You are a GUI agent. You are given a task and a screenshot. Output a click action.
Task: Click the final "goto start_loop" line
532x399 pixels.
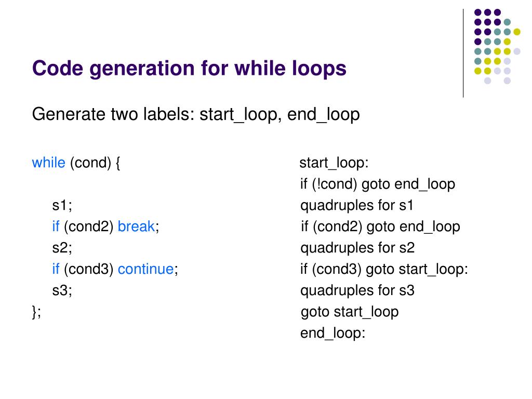(350, 312)
